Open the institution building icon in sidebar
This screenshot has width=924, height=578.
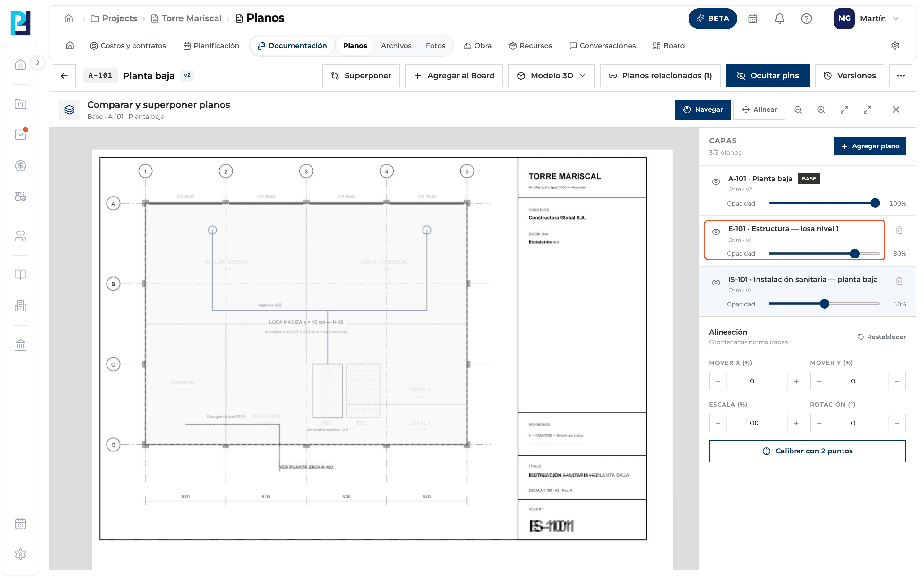pyautogui.click(x=21, y=345)
